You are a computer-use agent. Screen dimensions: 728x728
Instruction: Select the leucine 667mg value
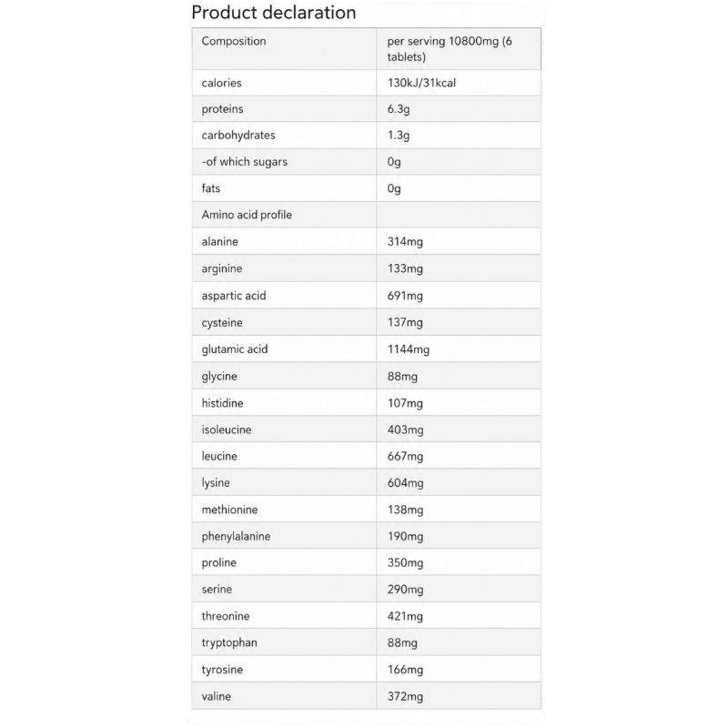click(405, 457)
